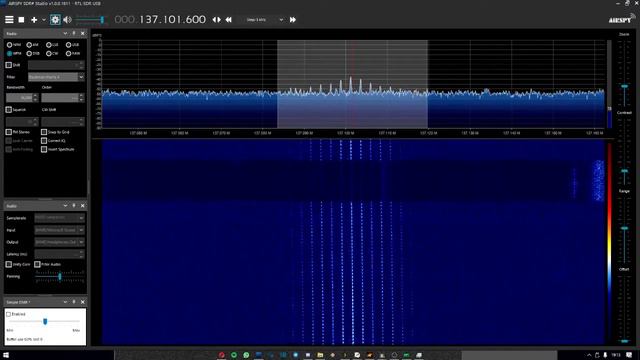Image resolution: width=640 pixels, height=360 pixels.
Task: Enable the Squelch checkbox
Action: (9, 110)
